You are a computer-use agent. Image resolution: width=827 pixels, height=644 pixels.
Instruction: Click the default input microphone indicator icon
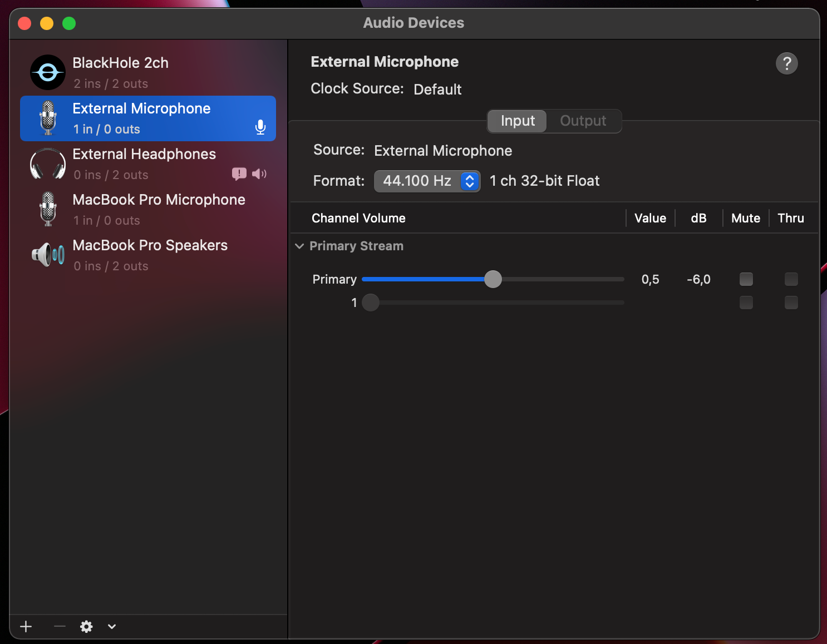(x=260, y=127)
